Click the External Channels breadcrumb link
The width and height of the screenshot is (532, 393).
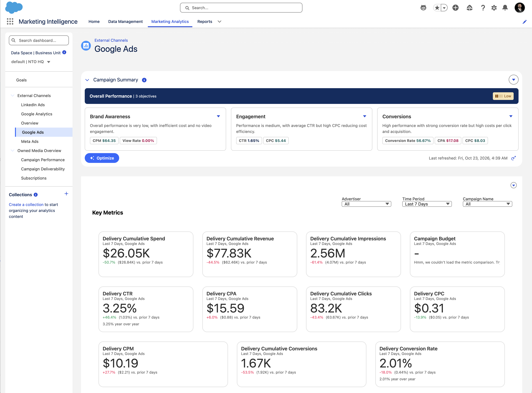[x=111, y=40]
